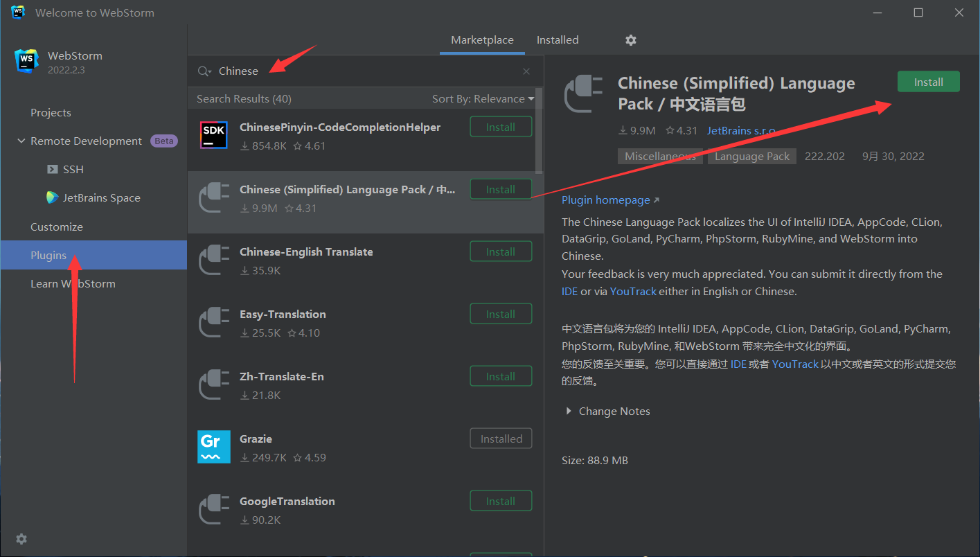This screenshot has width=980, height=557.
Task: Select the Easy-Translation plugin name
Action: point(283,314)
